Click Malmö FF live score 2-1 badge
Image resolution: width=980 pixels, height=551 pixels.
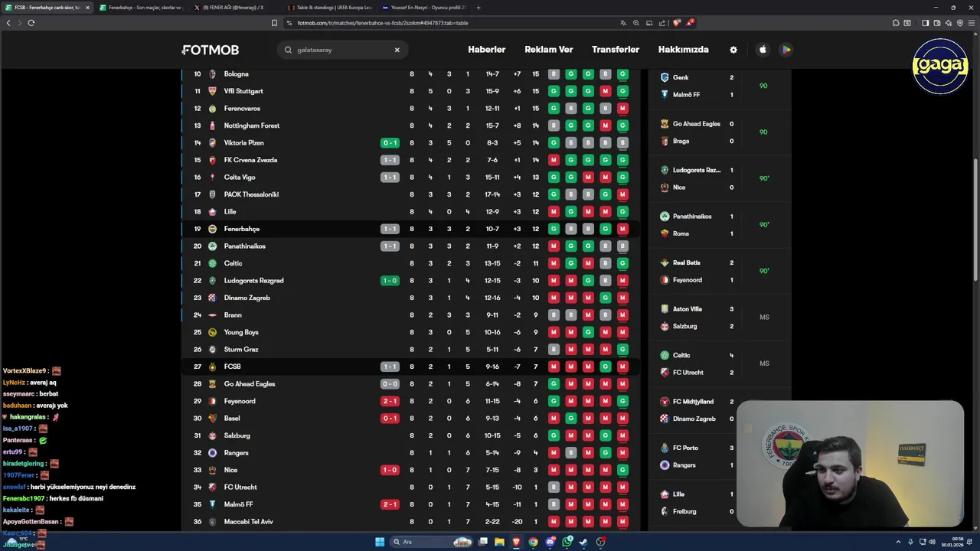coord(390,504)
